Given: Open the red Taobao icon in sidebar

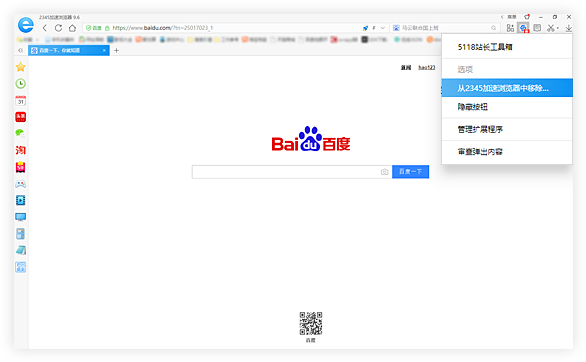Looking at the screenshot, I should pos(21,150).
